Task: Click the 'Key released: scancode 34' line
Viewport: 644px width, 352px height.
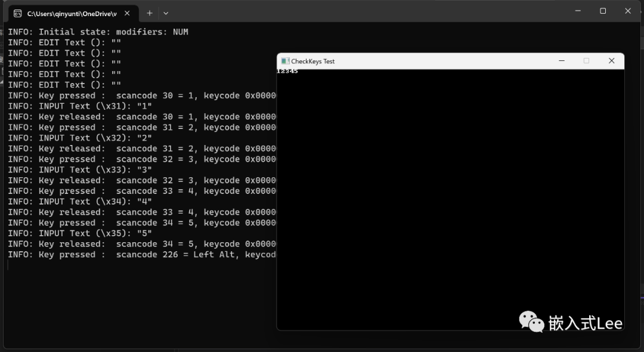Action: (x=142, y=244)
